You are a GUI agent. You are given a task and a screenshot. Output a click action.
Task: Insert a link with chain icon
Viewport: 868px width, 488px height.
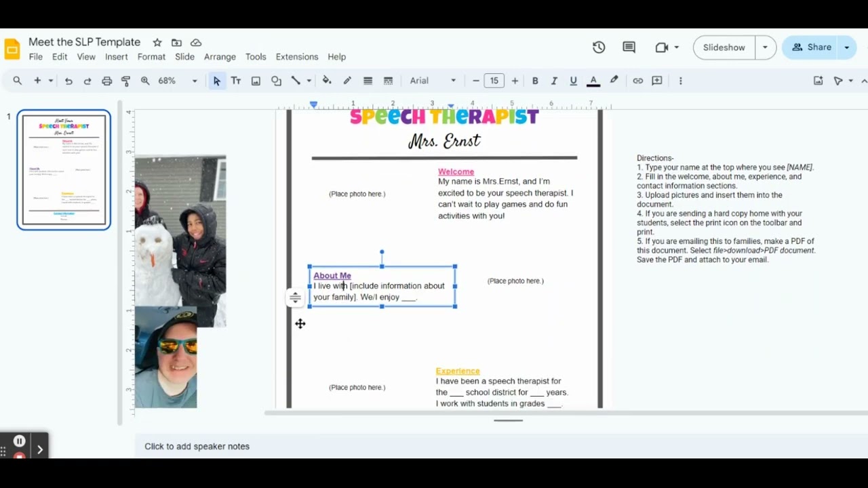point(637,81)
